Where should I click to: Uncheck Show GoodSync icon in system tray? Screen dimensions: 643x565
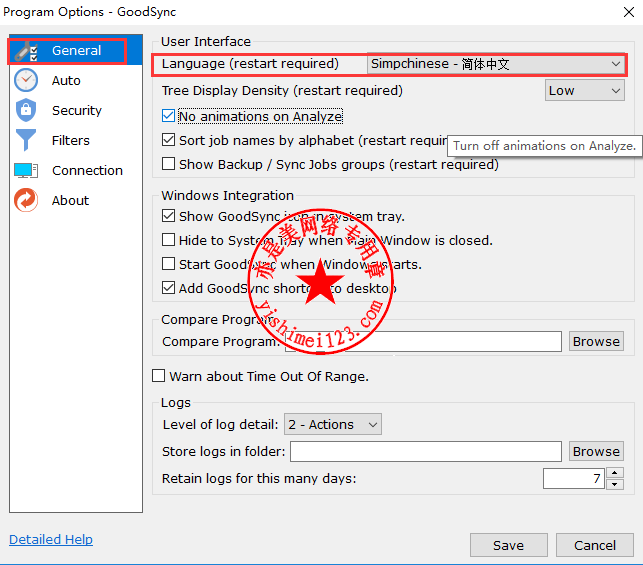tap(168, 216)
